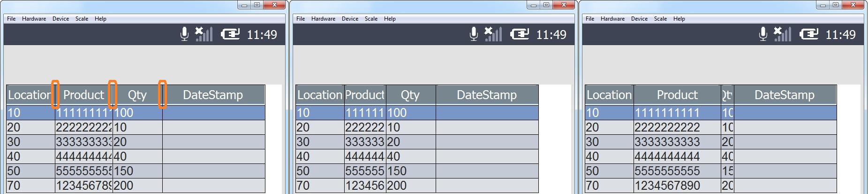868x194 pixels.
Task: Click the no-signal icon in the left emulator
Action: [204, 34]
